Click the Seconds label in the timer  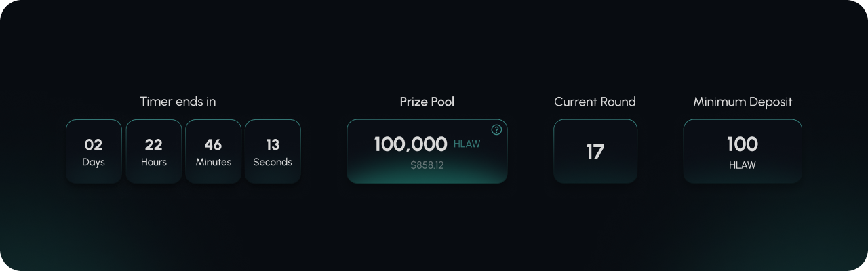point(273,162)
